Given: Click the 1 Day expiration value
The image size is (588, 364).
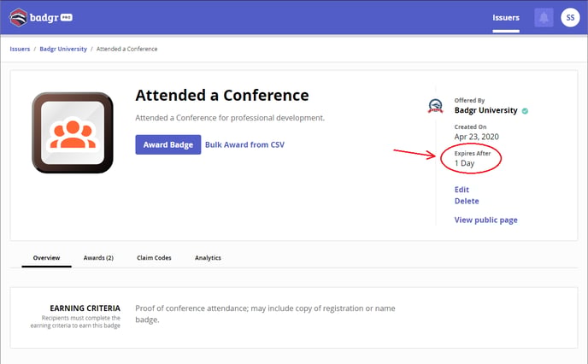Looking at the screenshot, I should coord(465,163).
